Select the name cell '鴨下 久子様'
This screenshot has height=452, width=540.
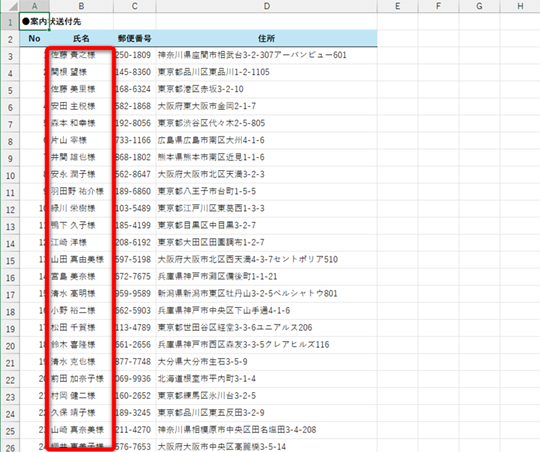tap(81, 226)
